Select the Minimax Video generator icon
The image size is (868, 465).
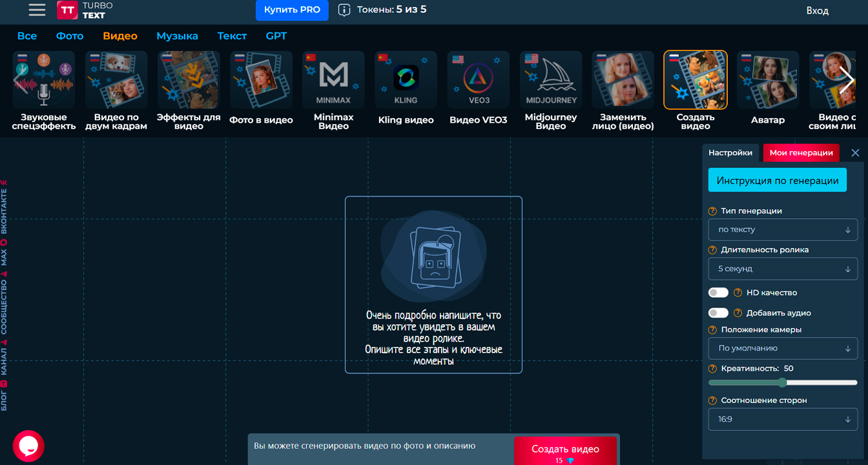coord(333,81)
